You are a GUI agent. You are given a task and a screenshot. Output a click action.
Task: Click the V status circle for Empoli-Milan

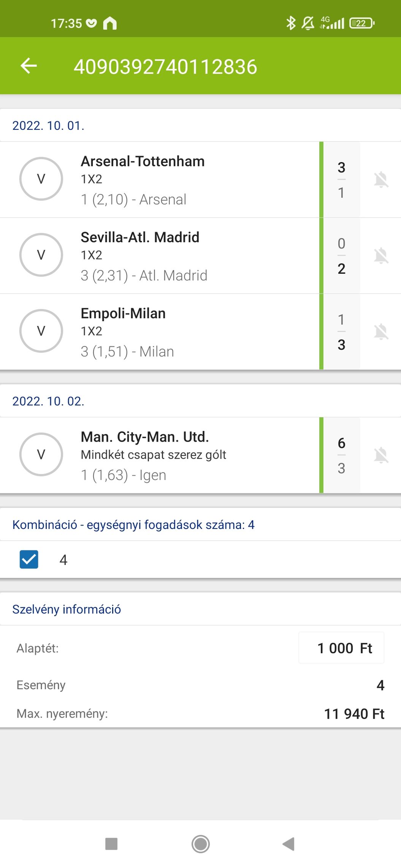pyautogui.click(x=41, y=331)
